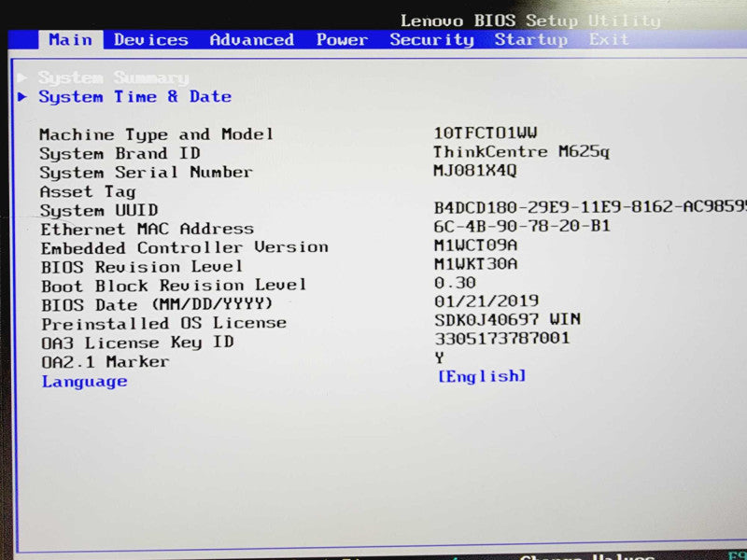Image resolution: width=747 pixels, height=560 pixels.
Task: Click System Brand ID label
Action: 120,153
